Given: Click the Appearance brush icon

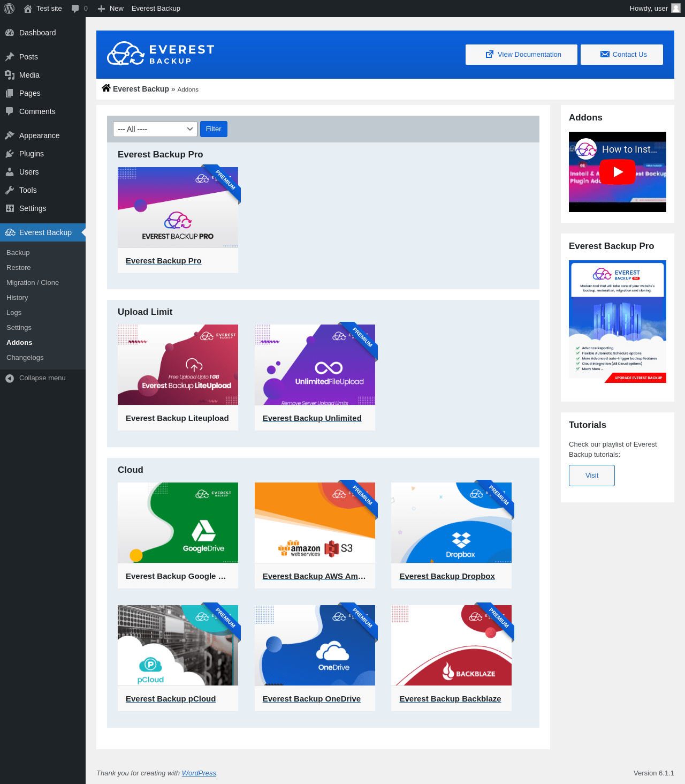Looking at the screenshot, I should 10,135.
